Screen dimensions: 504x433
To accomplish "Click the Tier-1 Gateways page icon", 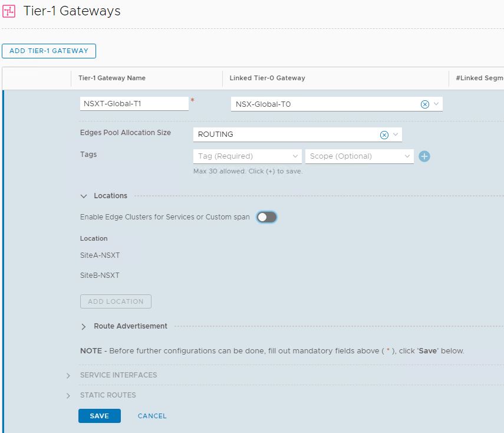I will (9, 12).
